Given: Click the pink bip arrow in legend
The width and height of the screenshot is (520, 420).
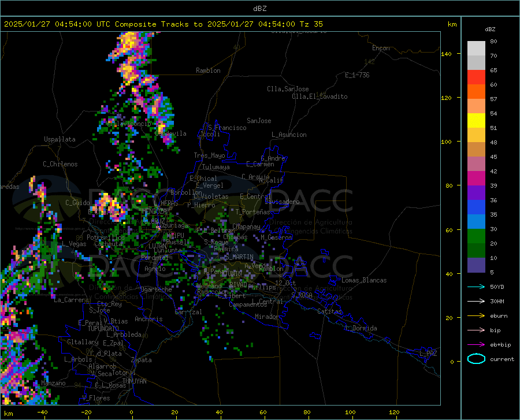Looking at the screenshot, I should (476, 330).
